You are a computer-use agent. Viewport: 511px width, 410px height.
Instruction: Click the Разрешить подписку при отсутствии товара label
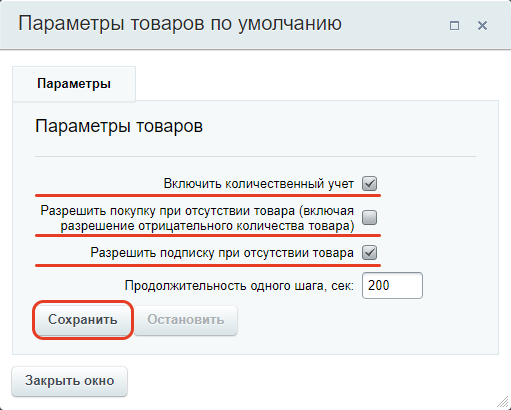[222, 253]
